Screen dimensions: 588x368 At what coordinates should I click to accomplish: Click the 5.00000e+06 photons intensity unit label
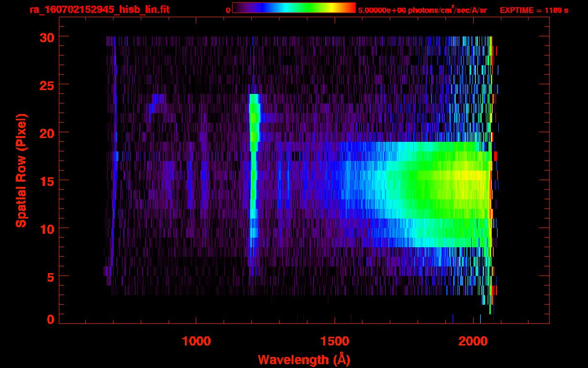point(422,10)
